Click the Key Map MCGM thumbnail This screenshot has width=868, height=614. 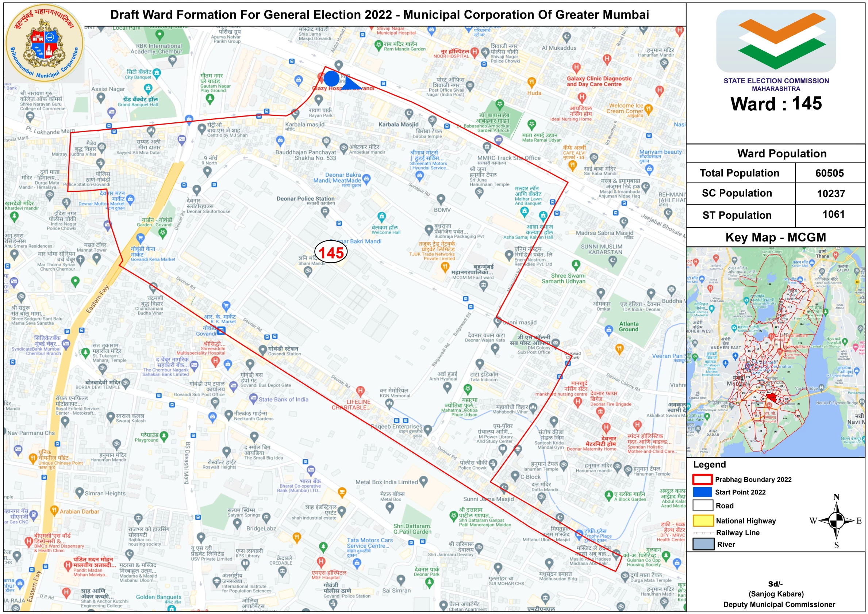click(775, 352)
